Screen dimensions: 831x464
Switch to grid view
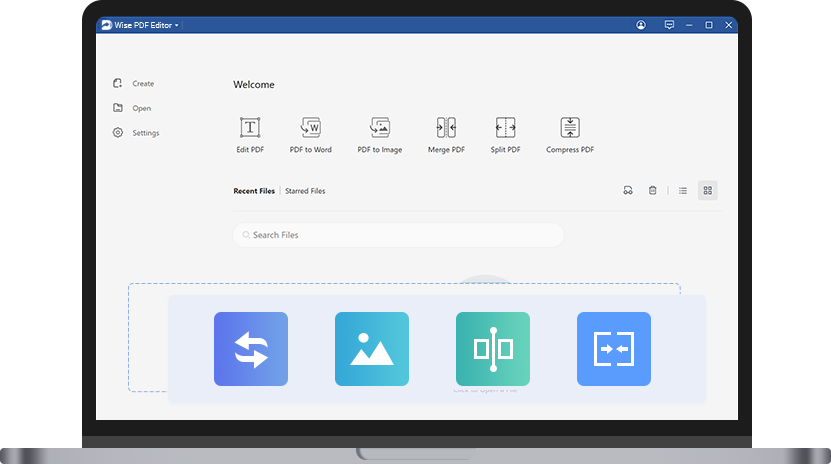708,190
